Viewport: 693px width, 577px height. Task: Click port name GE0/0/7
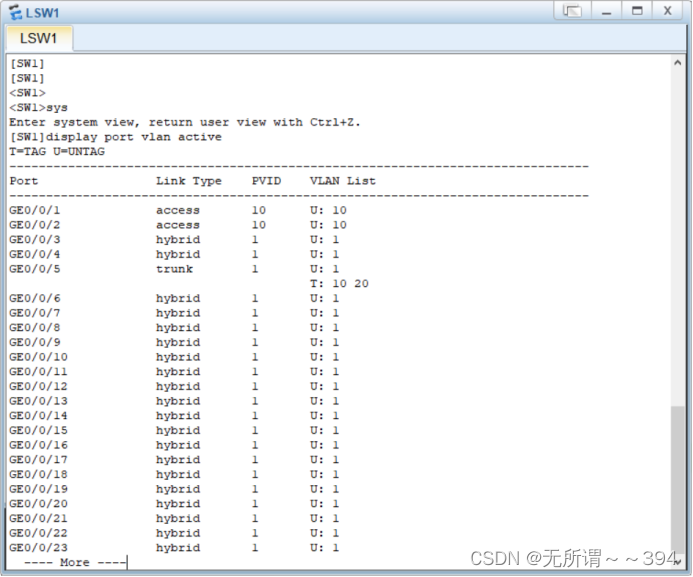point(34,313)
